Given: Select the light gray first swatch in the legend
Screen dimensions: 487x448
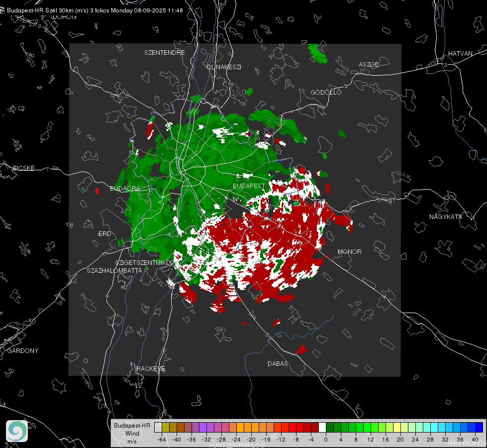Looking at the screenshot, I should 158,427.
